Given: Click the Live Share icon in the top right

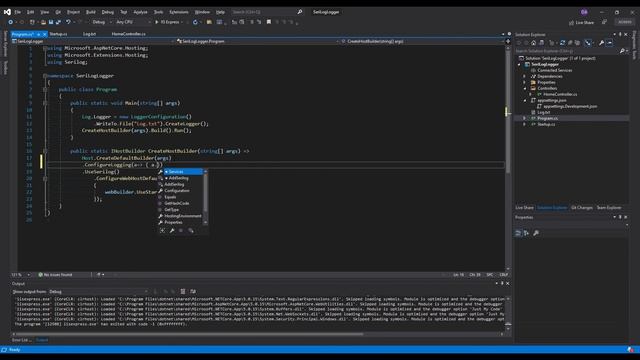Looking at the screenshot, I should (571, 23).
